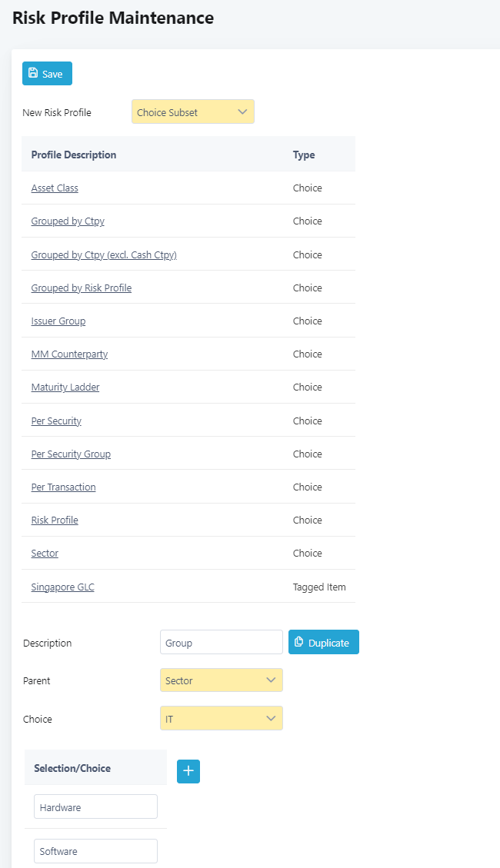This screenshot has height=868, width=500.
Task: Open the Asset Class profile link
Action: pyautogui.click(x=55, y=188)
